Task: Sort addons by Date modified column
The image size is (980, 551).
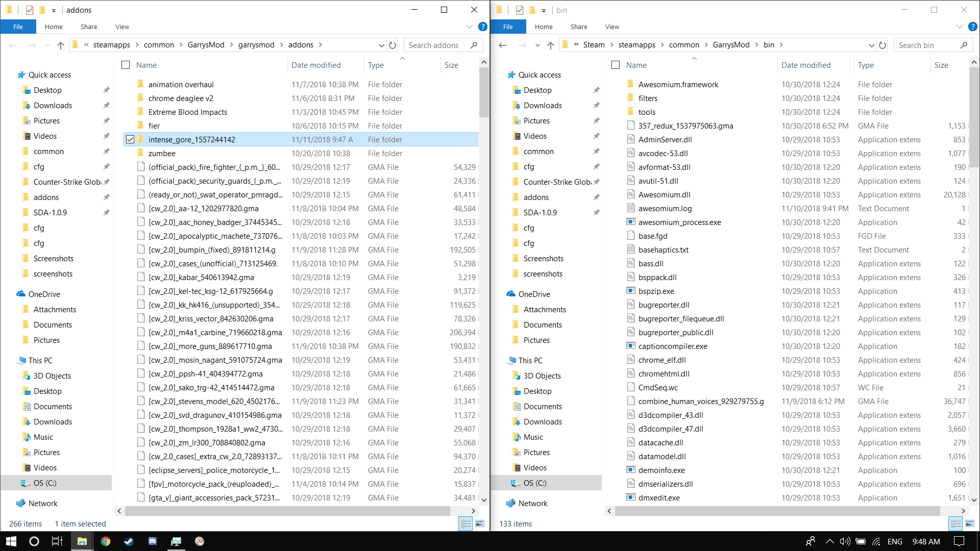Action: tap(316, 65)
